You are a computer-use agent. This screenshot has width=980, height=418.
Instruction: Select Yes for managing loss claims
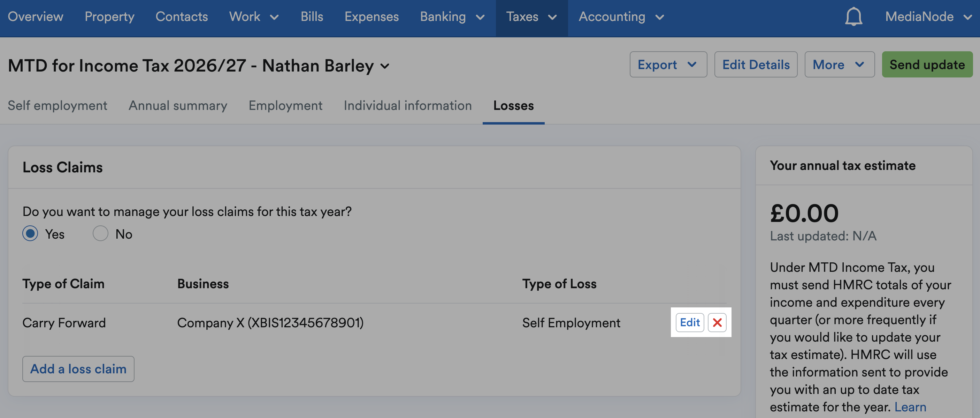[30, 233]
